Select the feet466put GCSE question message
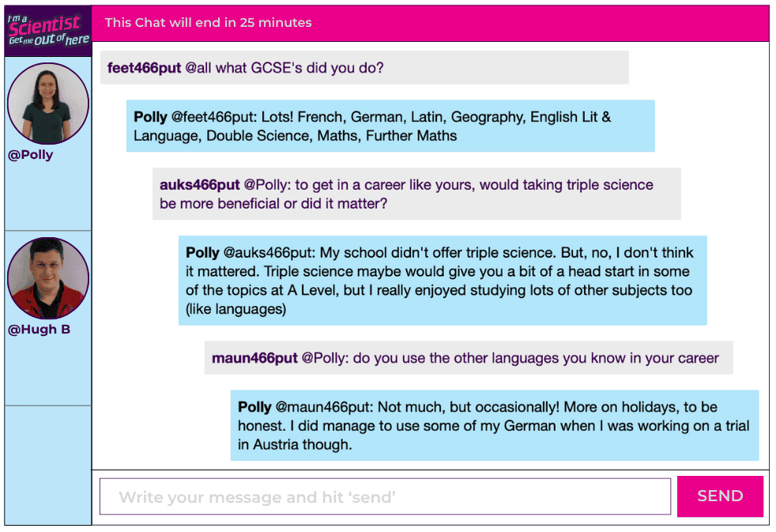 point(364,68)
